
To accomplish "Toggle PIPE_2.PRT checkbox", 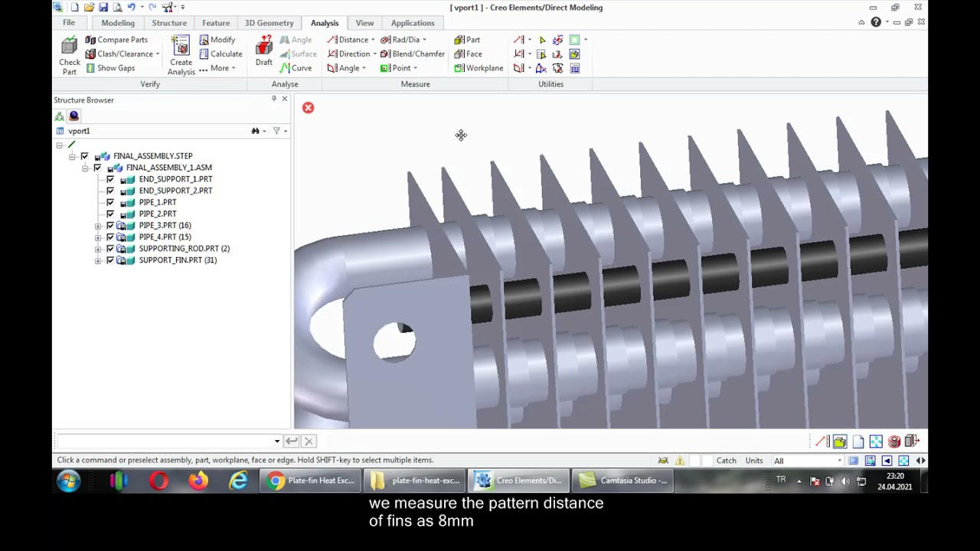I will coord(110,214).
